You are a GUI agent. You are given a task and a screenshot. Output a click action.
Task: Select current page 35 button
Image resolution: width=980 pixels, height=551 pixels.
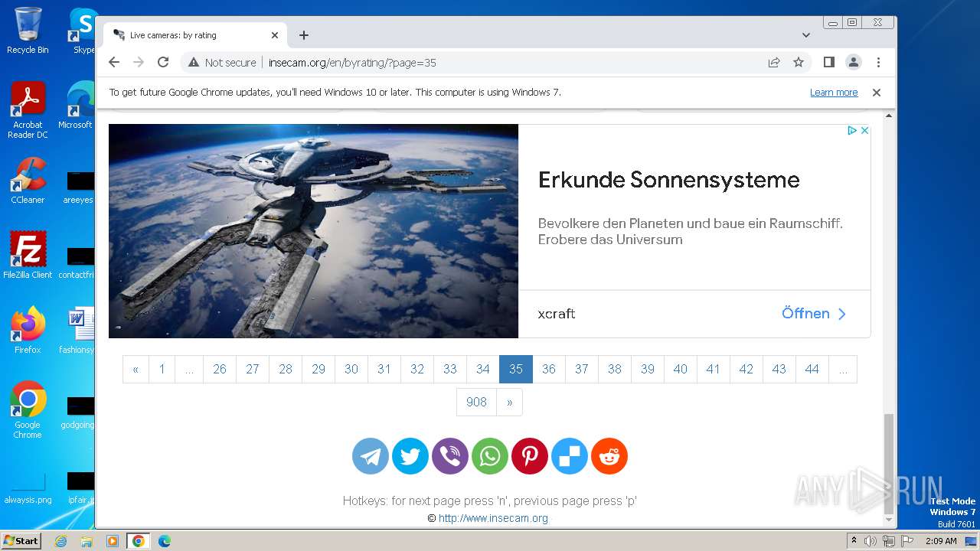(x=515, y=369)
